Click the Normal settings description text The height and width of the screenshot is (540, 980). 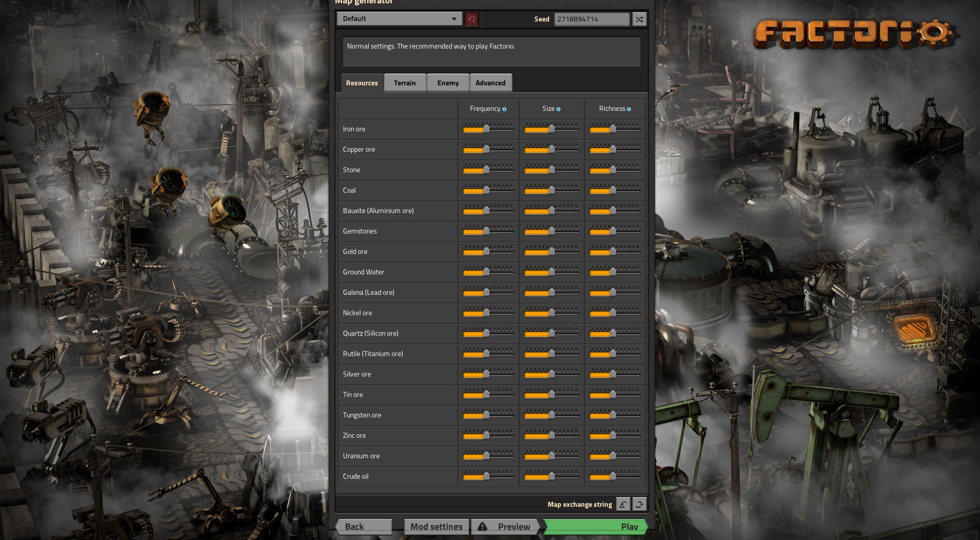point(431,46)
